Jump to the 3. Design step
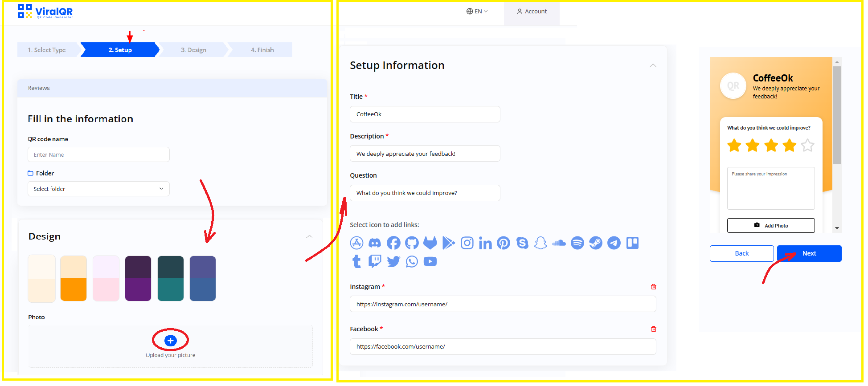The width and height of the screenshot is (868, 386). (x=193, y=50)
